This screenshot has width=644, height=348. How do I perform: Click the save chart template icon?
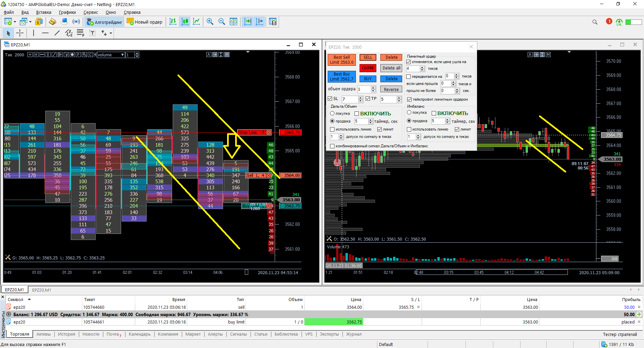tap(273, 22)
